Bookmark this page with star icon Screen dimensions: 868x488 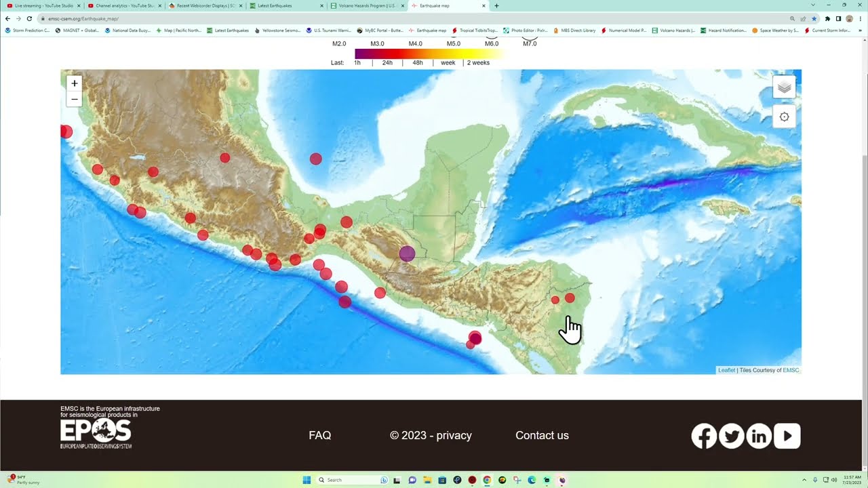814,19
